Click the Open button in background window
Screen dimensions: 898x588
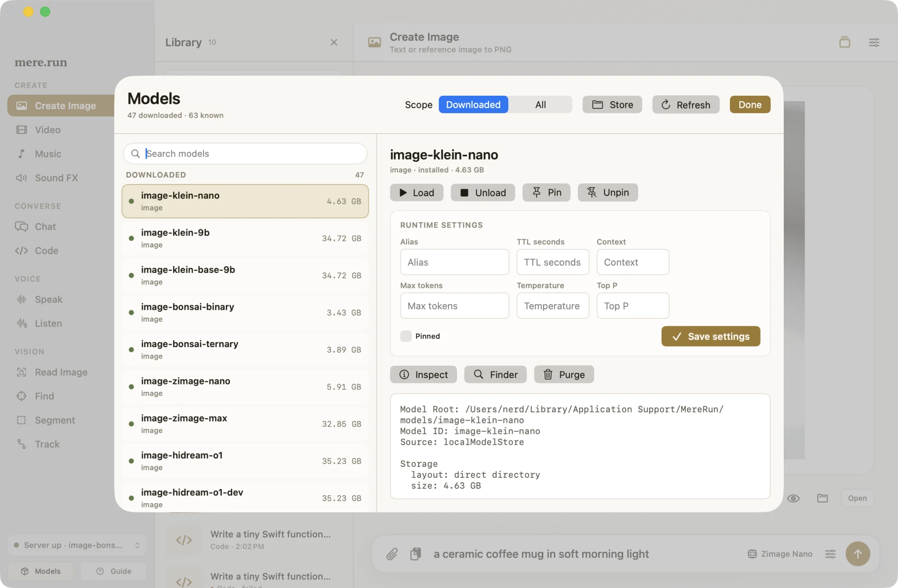857,498
